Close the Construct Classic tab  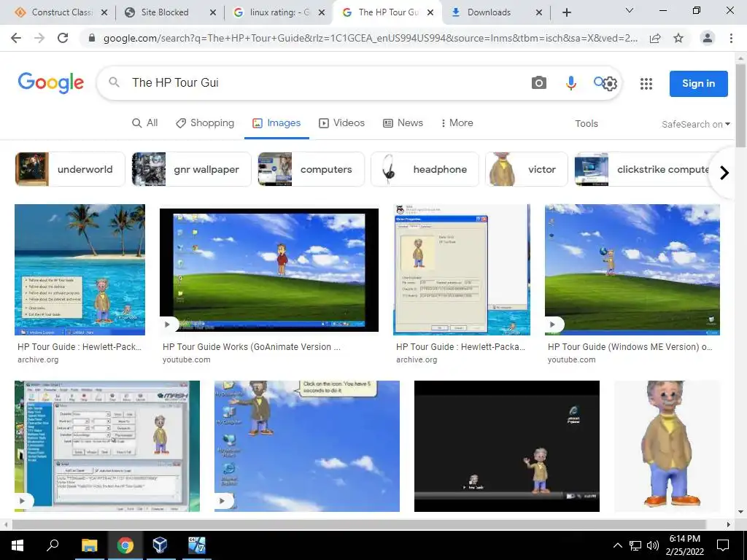click(104, 12)
